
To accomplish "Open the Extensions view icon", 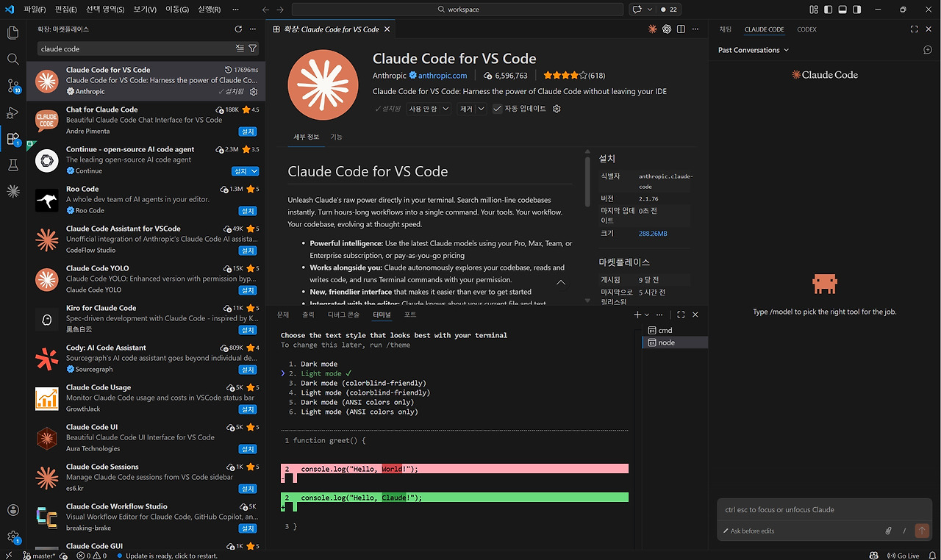I will [12, 138].
